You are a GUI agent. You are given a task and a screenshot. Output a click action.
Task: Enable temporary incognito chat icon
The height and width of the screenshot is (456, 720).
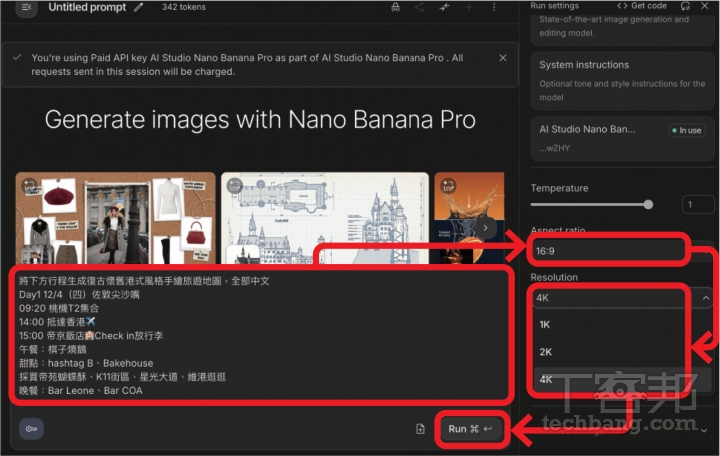(395, 7)
